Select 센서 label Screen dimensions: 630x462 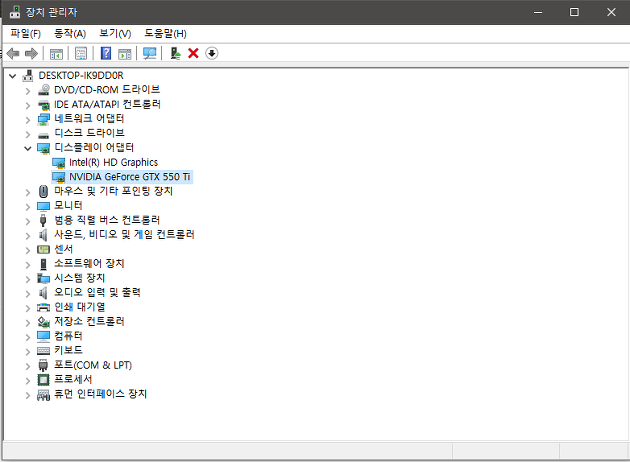[x=63, y=249]
